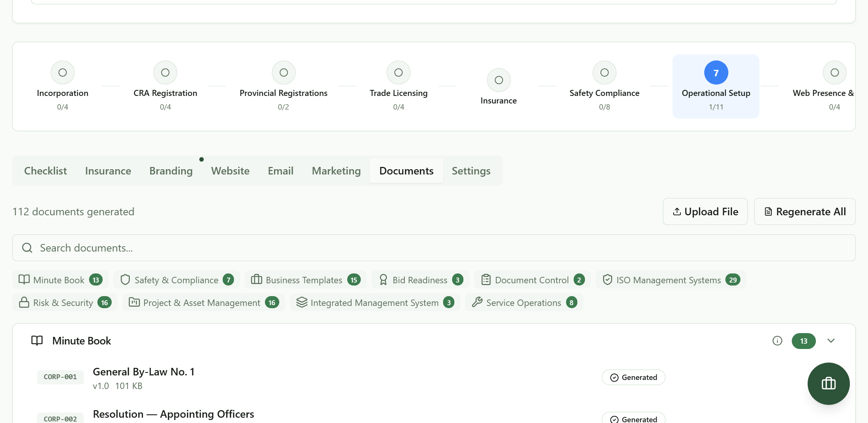Viewport: 868px width, 423px height.
Task: Click the Safety & Compliance shield icon
Action: (x=125, y=279)
